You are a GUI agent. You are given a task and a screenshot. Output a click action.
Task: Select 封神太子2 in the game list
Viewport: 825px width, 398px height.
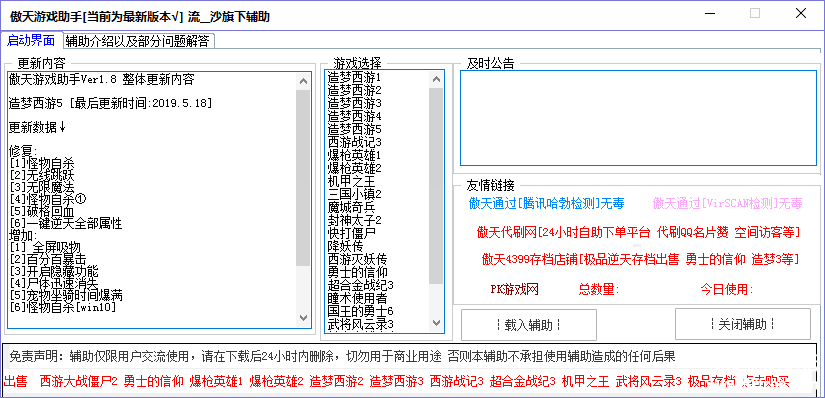(x=354, y=220)
